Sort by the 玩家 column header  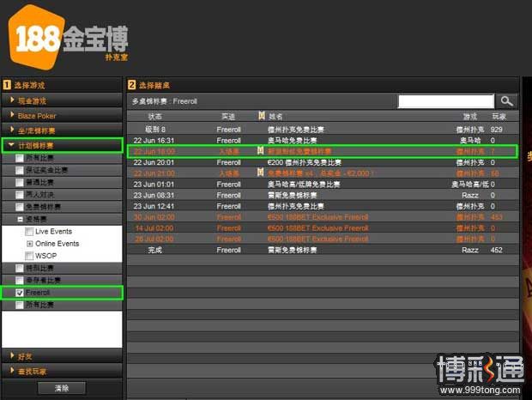(499, 117)
